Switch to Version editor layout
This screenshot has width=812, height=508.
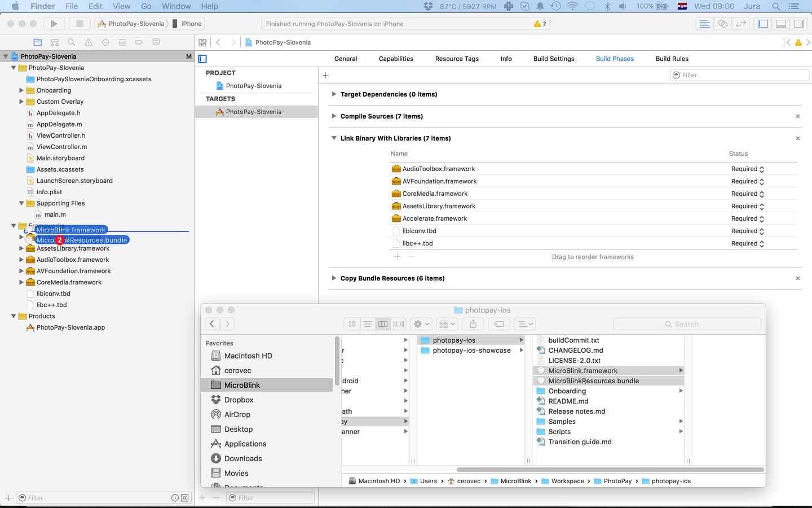[741, 24]
